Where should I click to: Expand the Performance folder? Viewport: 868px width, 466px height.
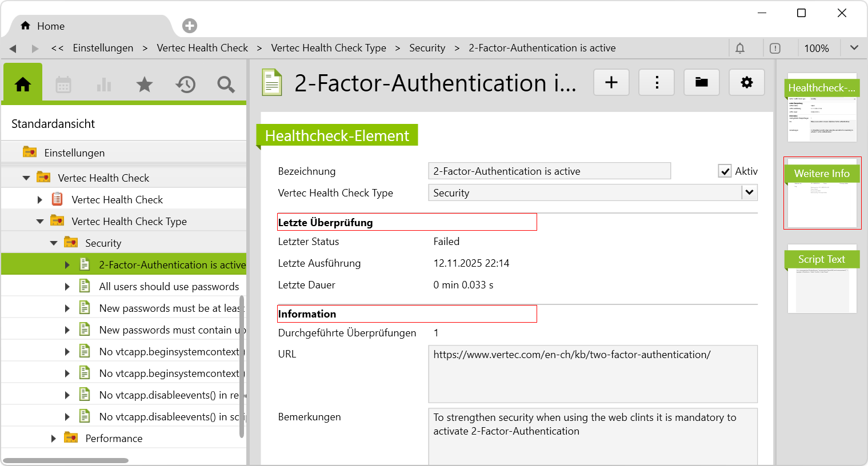54,439
